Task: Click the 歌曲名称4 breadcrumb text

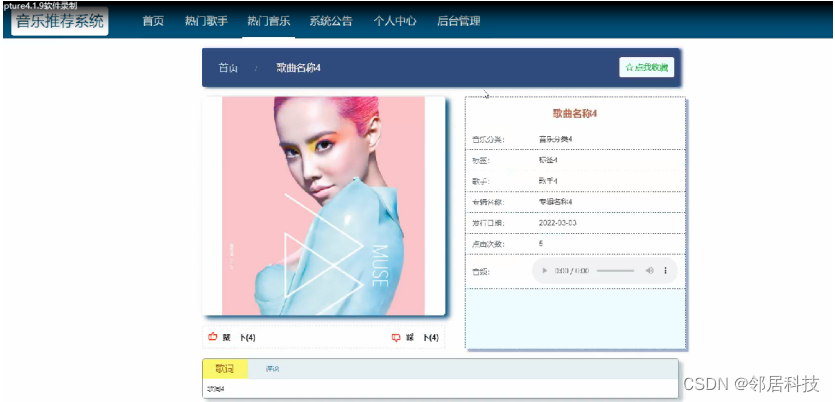Action: (x=298, y=68)
